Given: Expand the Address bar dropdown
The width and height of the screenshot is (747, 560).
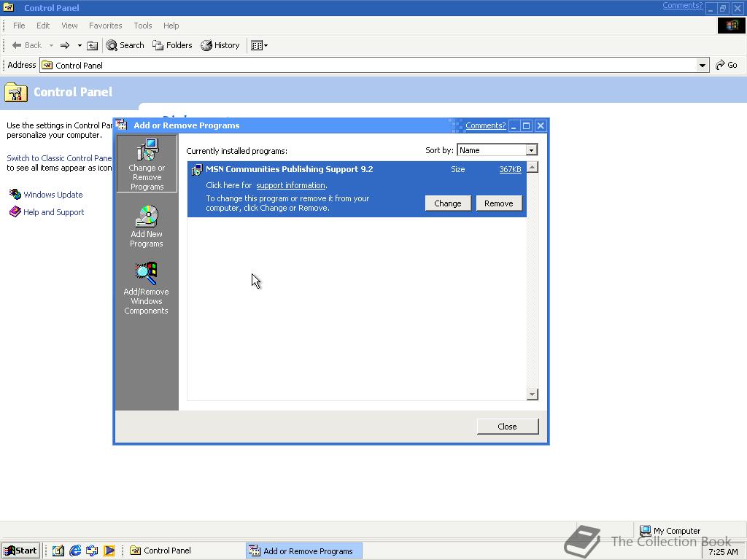Looking at the screenshot, I should 702,65.
